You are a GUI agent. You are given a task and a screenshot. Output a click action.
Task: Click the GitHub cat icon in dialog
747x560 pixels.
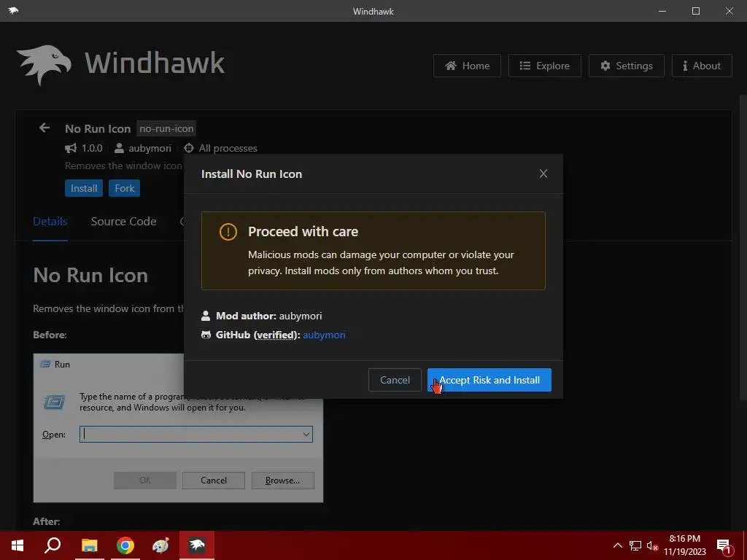(206, 335)
